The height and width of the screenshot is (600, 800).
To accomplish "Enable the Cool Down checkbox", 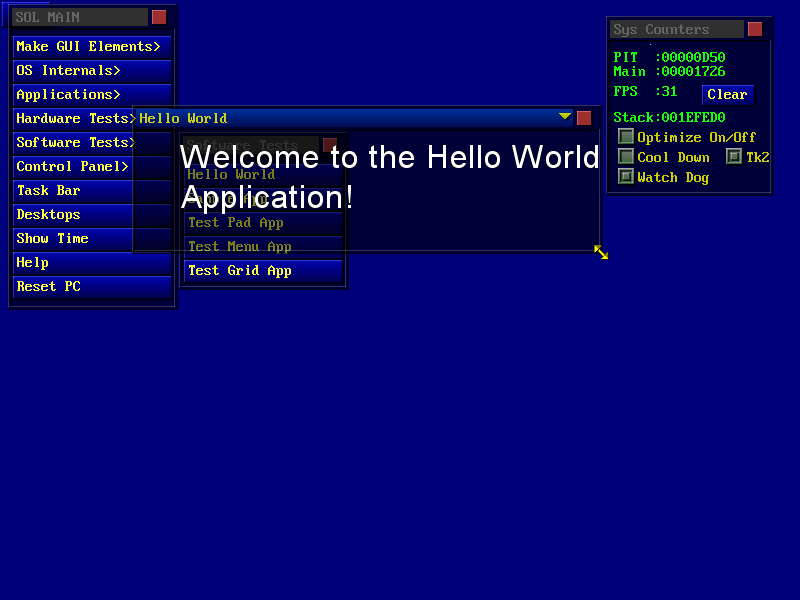I will tap(626, 157).
